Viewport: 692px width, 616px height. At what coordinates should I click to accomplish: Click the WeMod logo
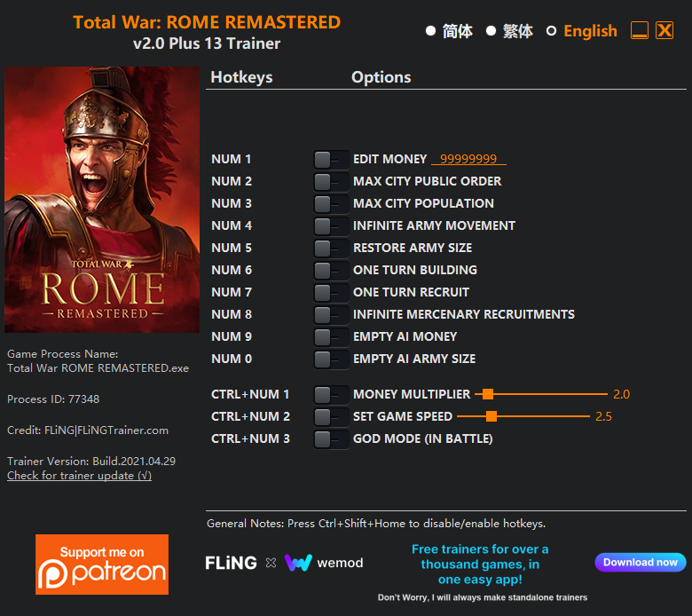[324, 563]
